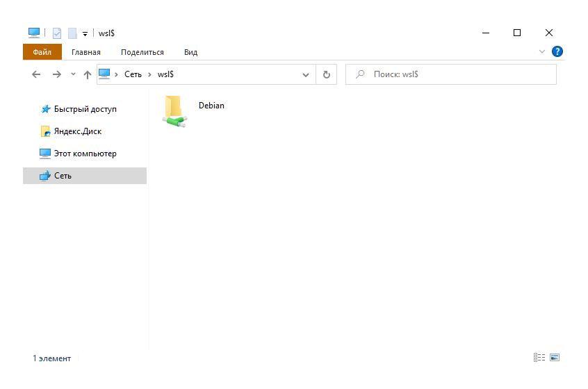Click the Properties icon in quick access toolbar

point(57,33)
